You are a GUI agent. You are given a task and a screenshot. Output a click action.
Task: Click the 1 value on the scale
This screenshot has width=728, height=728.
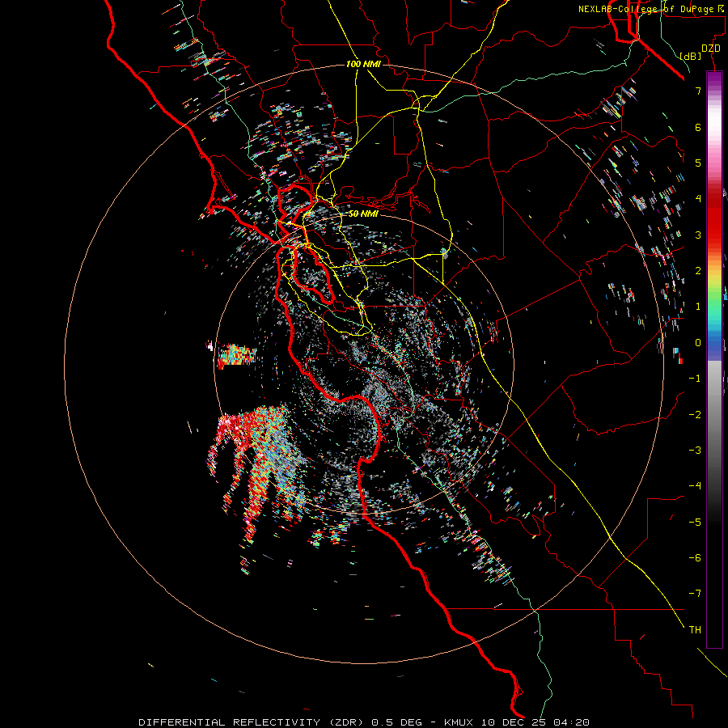pyautogui.click(x=698, y=307)
